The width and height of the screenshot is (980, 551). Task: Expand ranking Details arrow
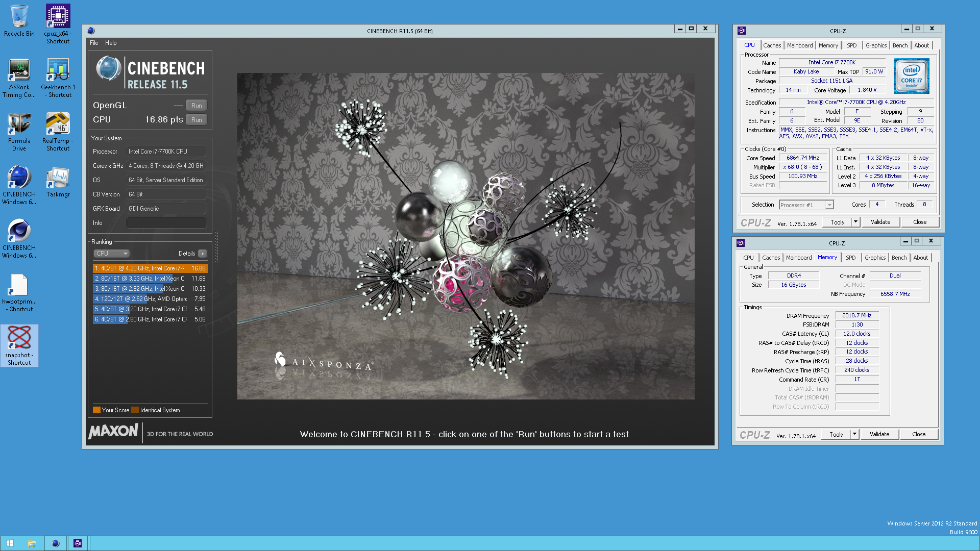203,254
